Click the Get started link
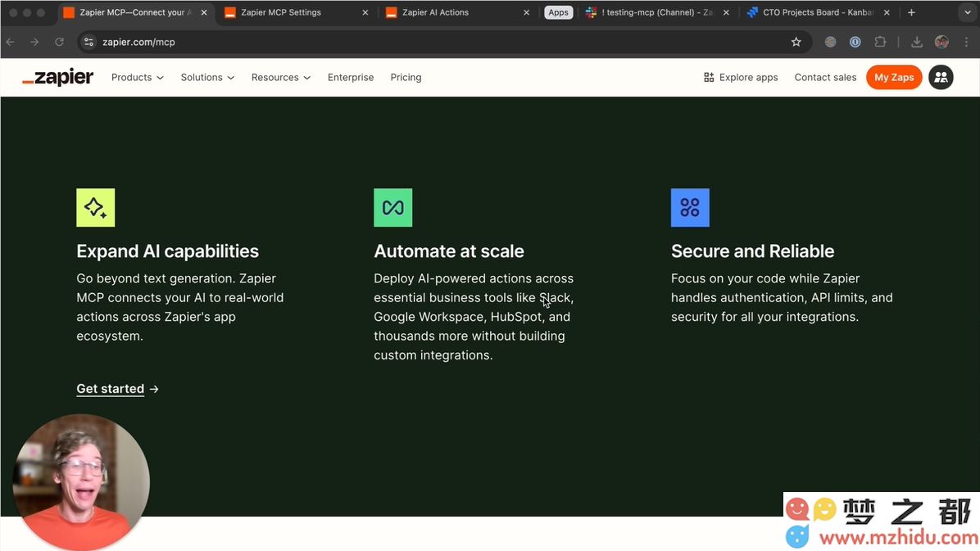Viewport: 980px width, 551px height. 110,389
